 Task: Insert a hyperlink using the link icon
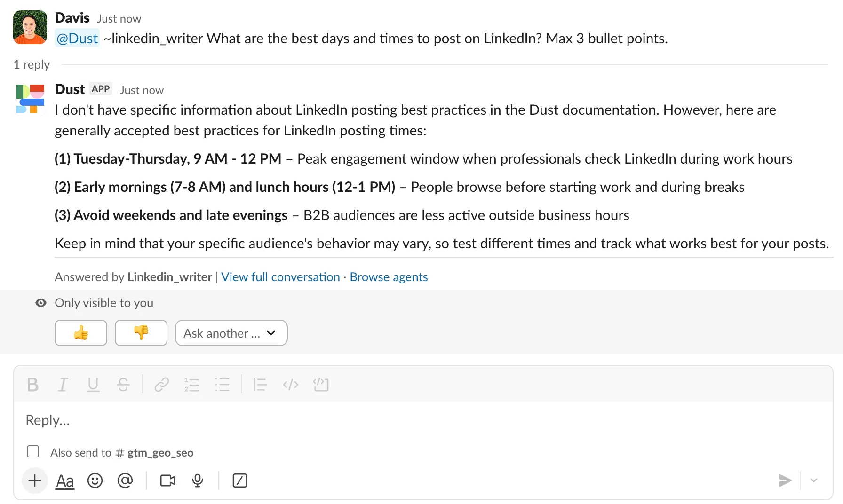[x=161, y=385]
